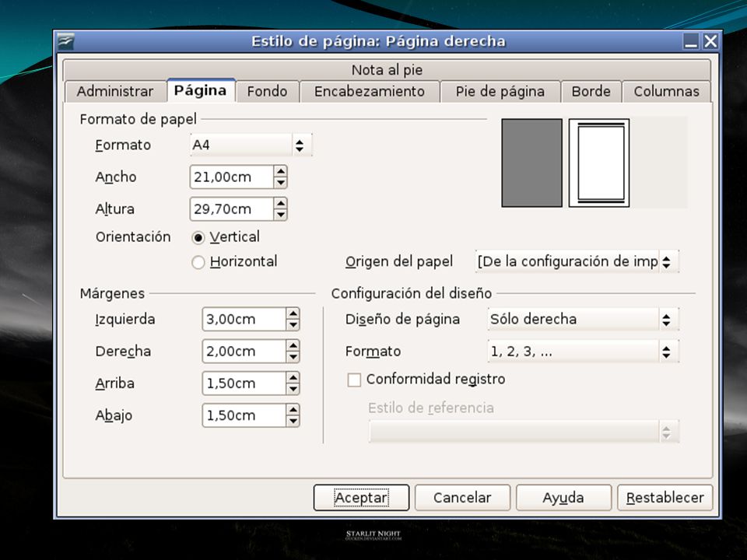Click the Ayuda button
This screenshot has width=747, height=560.
[563, 498]
